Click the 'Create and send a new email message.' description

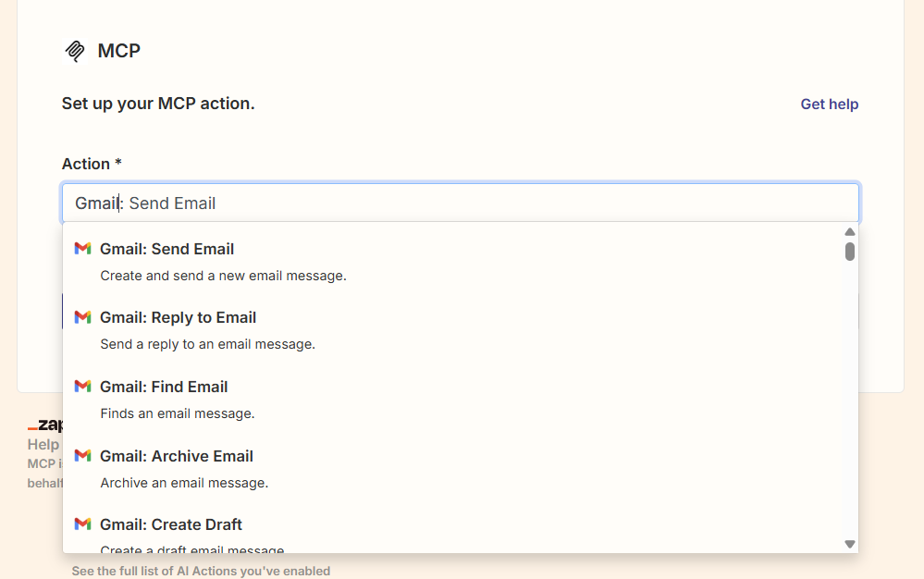pyautogui.click(x=223, y=276)
